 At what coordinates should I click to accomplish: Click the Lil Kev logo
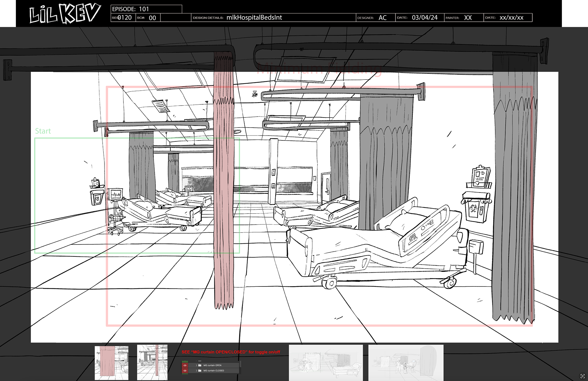point(65,14)
